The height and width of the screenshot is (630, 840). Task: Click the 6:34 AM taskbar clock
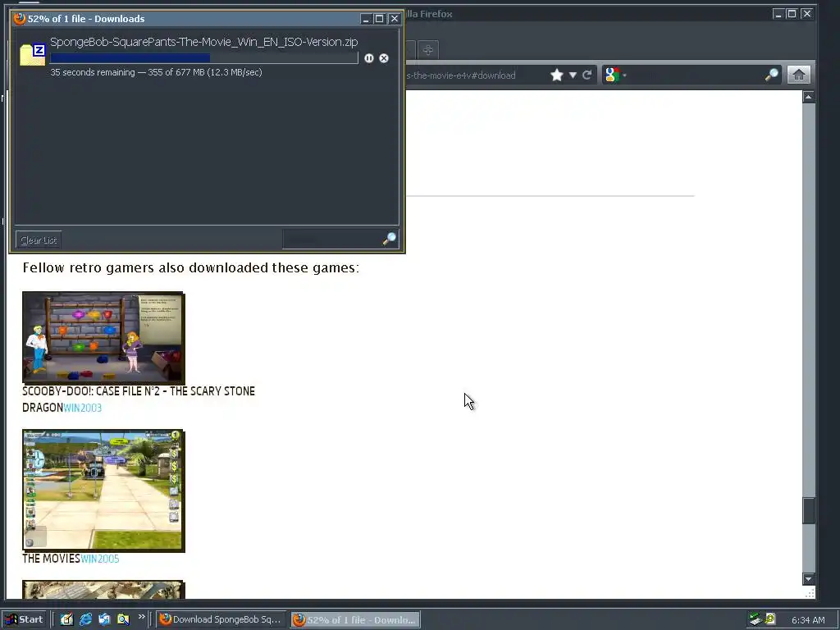808,620
